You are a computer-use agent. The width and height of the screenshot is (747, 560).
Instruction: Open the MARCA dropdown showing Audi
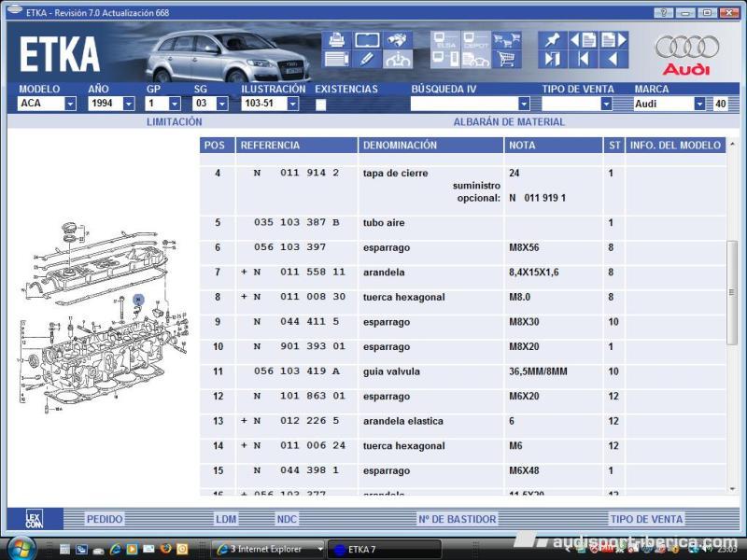pos(699,104)
